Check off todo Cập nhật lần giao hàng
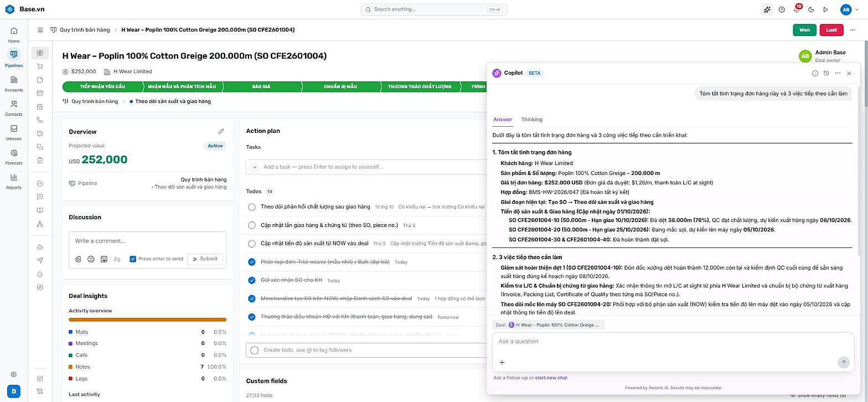This screenshot has height=402, width=868. (252, 225)
